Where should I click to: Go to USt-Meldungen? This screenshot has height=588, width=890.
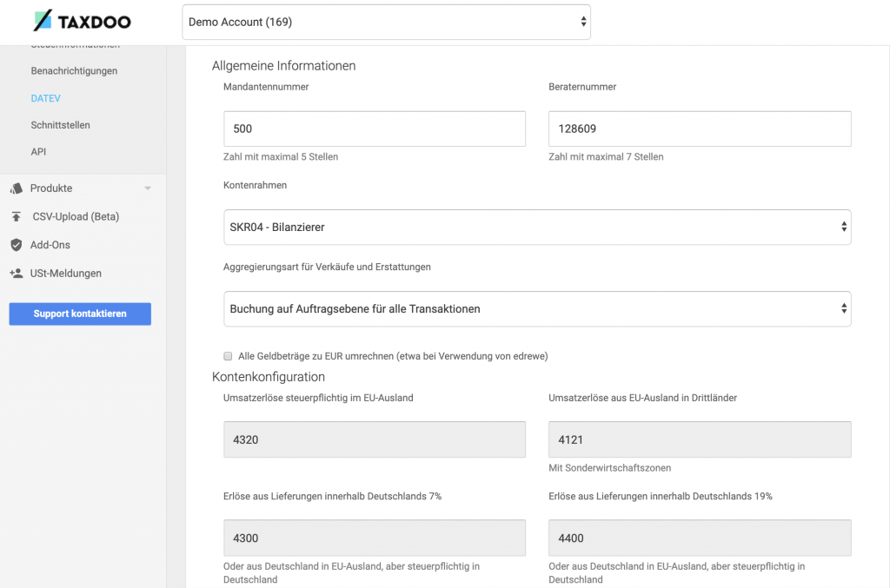[x=66, y=274]
